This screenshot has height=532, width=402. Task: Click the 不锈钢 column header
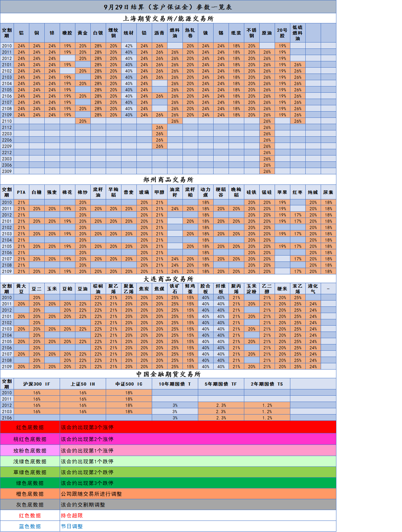(252, 33)
